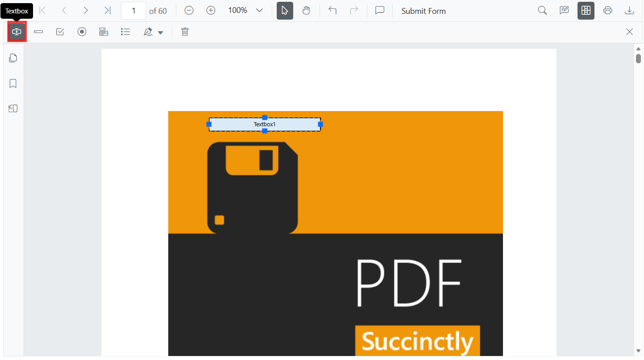Click the Submit Form button
The height and width of the screenshot is (360, 644).
click(x=424, y=11)
